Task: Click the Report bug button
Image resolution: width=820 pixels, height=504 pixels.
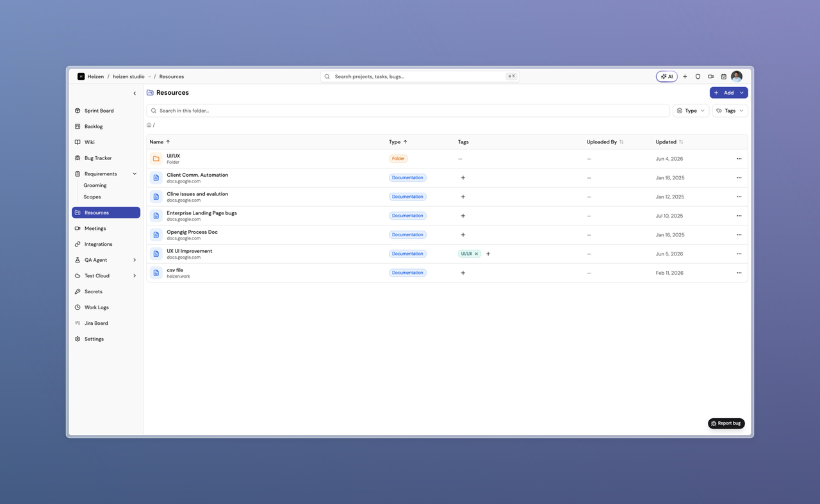Action: click(726, 423)
